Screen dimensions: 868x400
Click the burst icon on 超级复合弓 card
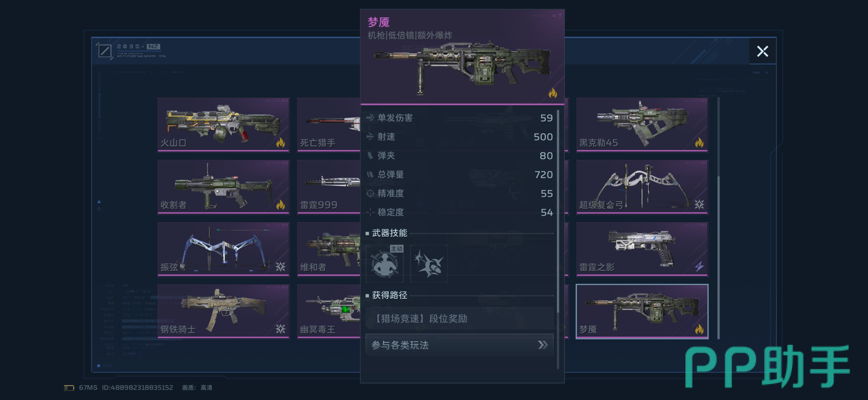(699, 204)
